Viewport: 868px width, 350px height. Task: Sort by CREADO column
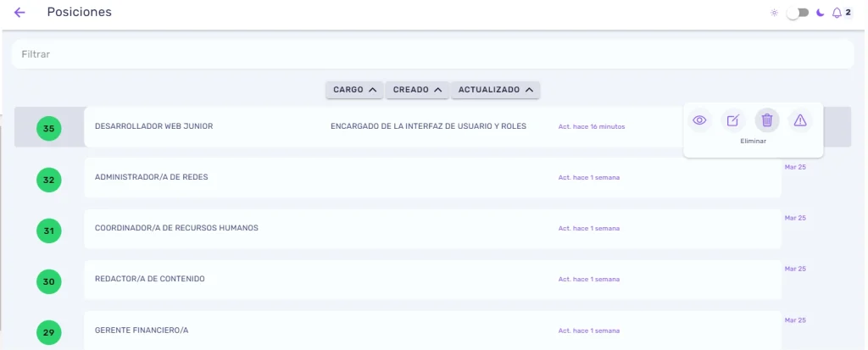pyautogui.click(x=417, y=90)
